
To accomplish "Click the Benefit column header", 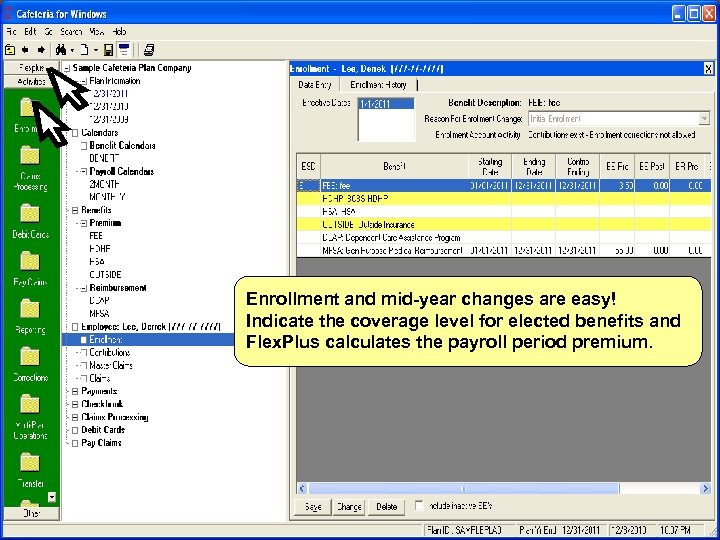I will click(x=394, y=167).
